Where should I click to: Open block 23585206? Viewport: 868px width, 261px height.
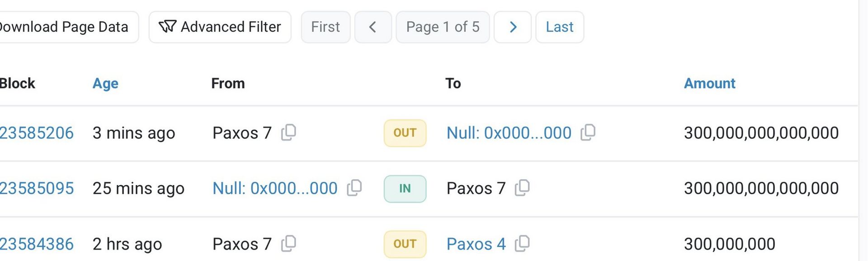point(37,133)
